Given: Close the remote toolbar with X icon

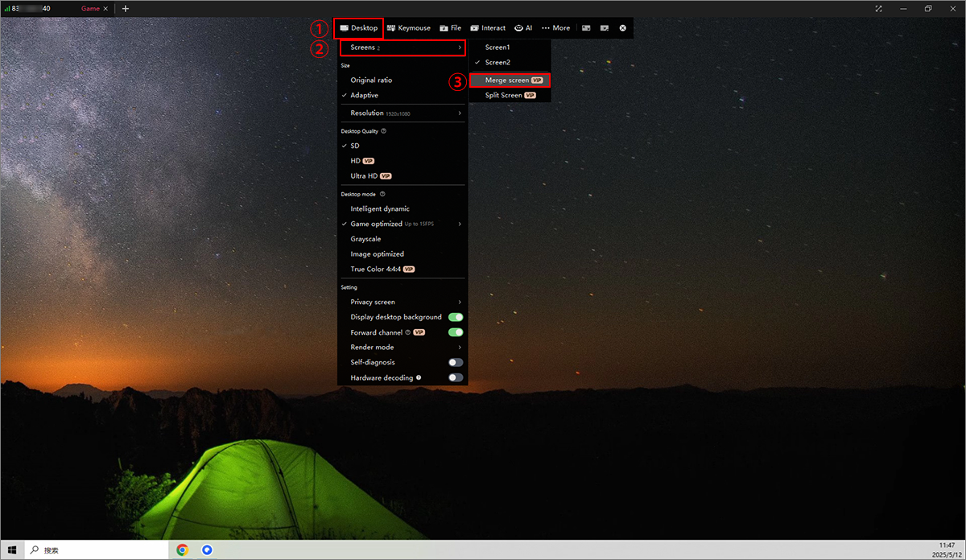Looking at the screenshot, I should tap(622, 28).
